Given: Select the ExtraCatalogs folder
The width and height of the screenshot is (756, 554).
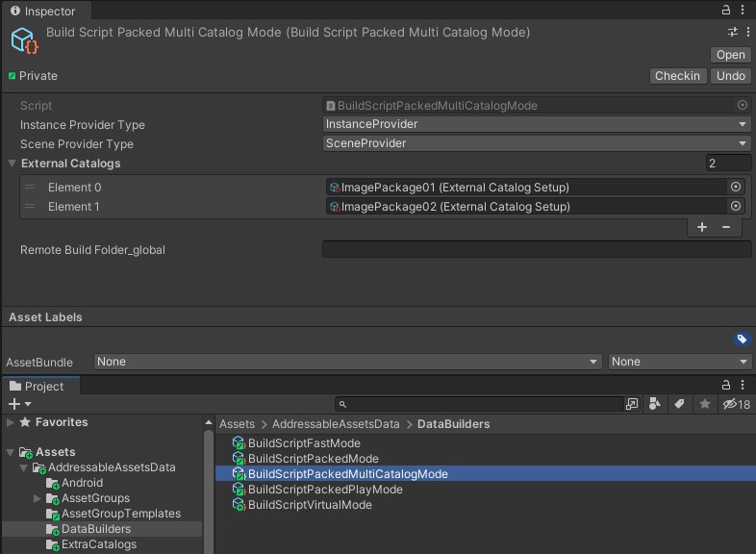Looking at the screenshot, I should [99, 544].
